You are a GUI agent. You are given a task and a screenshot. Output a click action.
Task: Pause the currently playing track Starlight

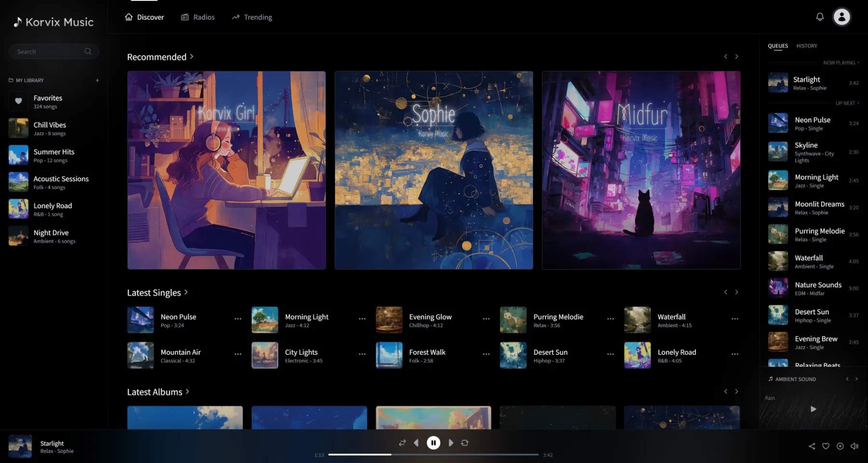(x=433, y=442)
